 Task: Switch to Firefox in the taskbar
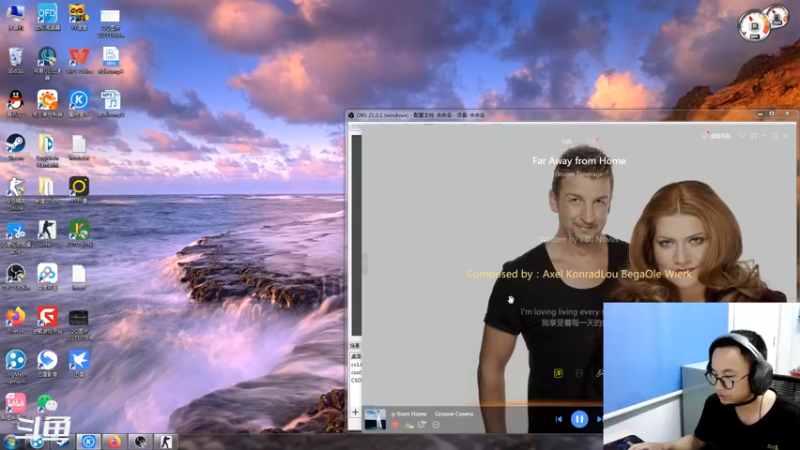(114, 442)
